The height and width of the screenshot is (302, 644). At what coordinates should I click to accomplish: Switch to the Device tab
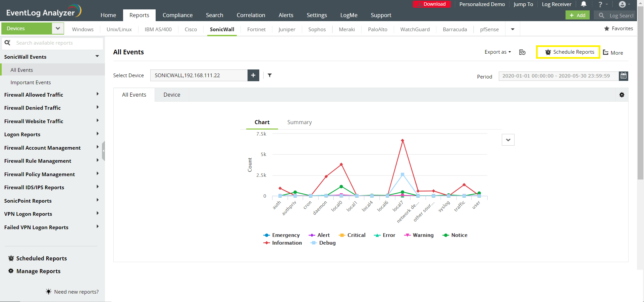pos(172,95)
